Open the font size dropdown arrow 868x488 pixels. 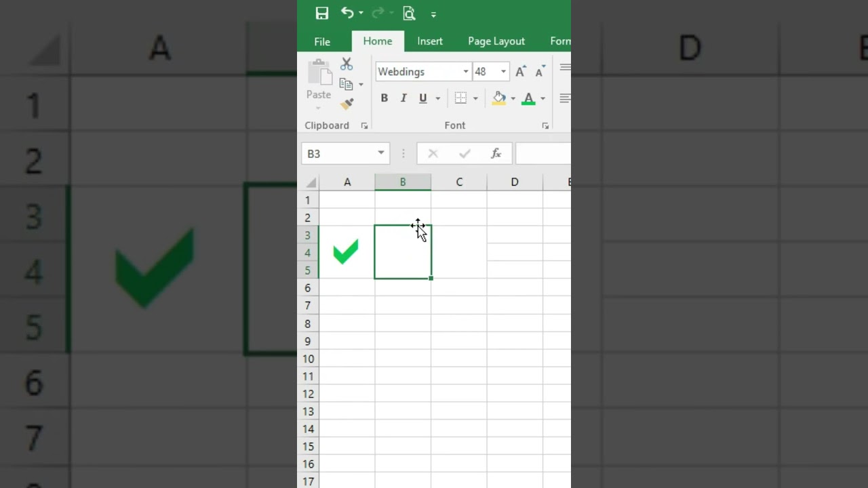pyautogui.click(x=503, y=72)
